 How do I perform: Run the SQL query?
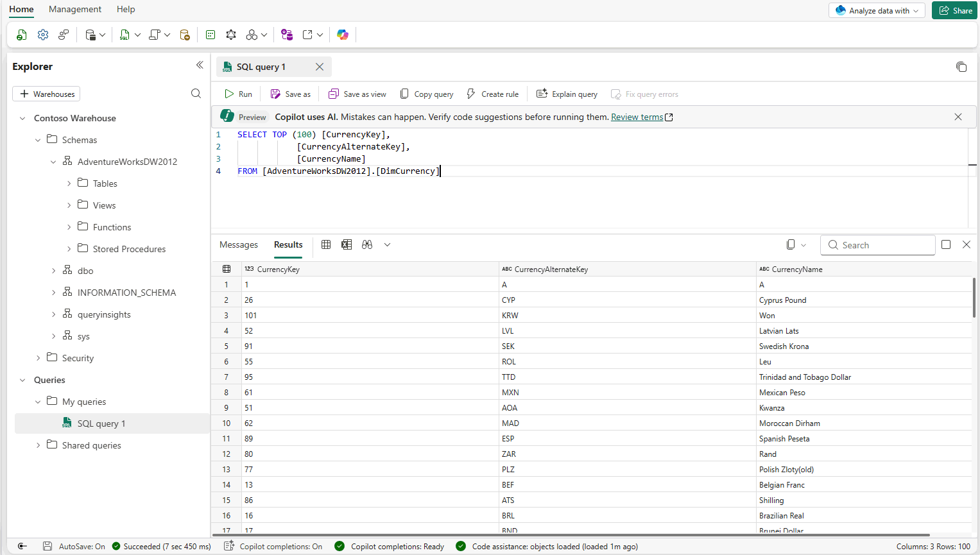coord(238,94)
